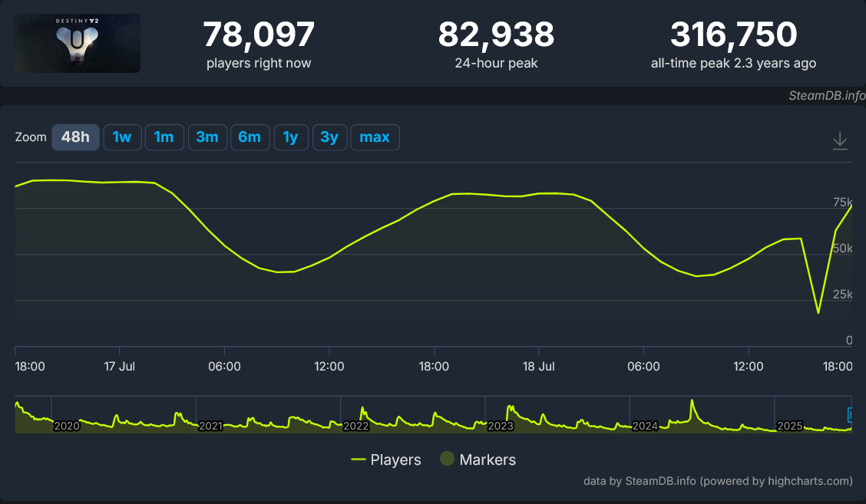Toggle the Players series in legend

(x=386, y=460)
